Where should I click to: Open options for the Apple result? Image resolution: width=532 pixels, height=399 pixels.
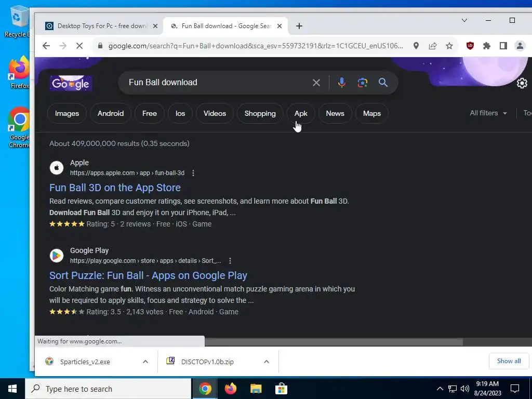point(193,173)
